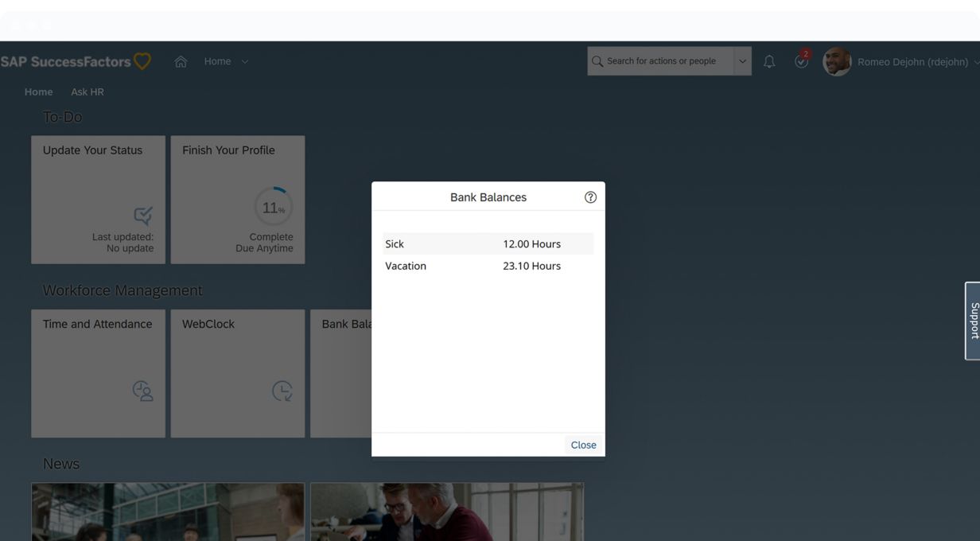Click the SAP SuccessFactors heart logo
The width and height of the screenshot is (980, 541).
click(142, 61)
